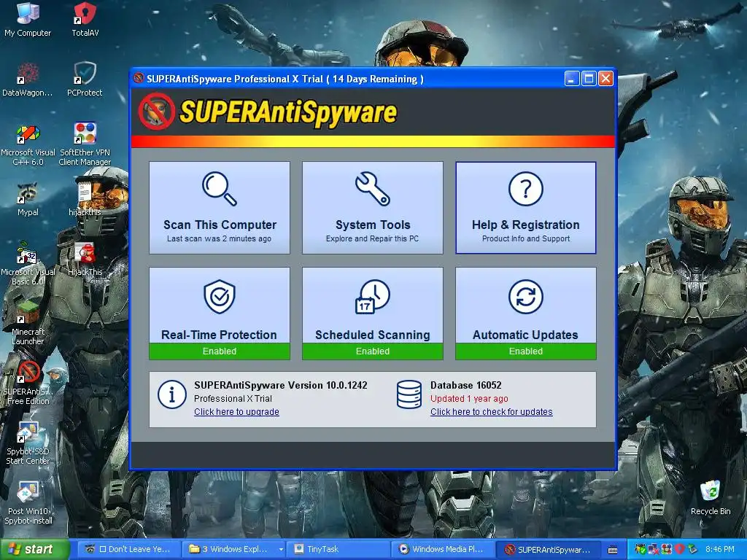The width and height of the screenshot is (747, 560).
Task: Switch to Don't Leave Ye... taskbar item
Action: 130,549
